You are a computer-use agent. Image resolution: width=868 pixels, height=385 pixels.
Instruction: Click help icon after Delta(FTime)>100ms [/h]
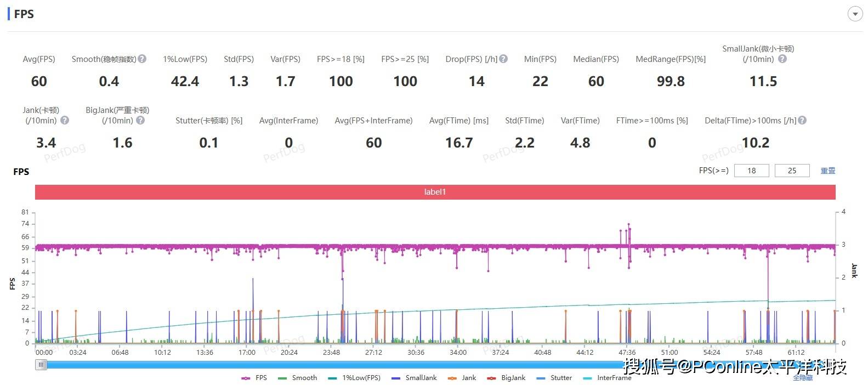pyautogui.click(x=802, y=120)
